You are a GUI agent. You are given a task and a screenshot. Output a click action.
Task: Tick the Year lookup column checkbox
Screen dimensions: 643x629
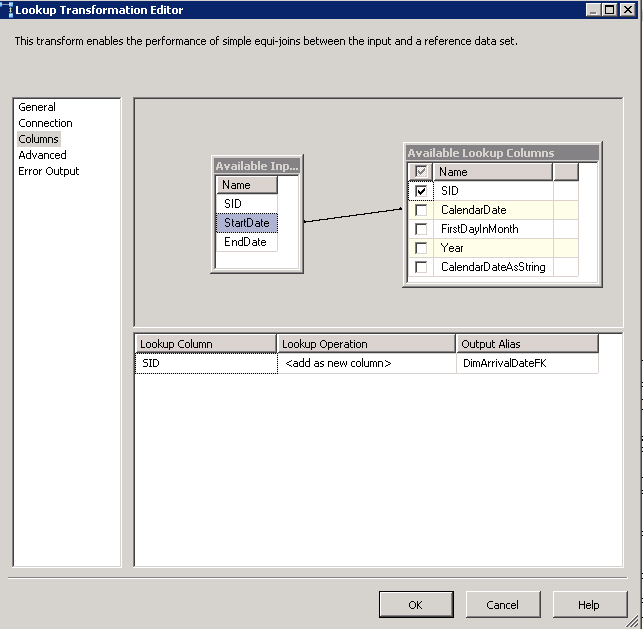421,248
